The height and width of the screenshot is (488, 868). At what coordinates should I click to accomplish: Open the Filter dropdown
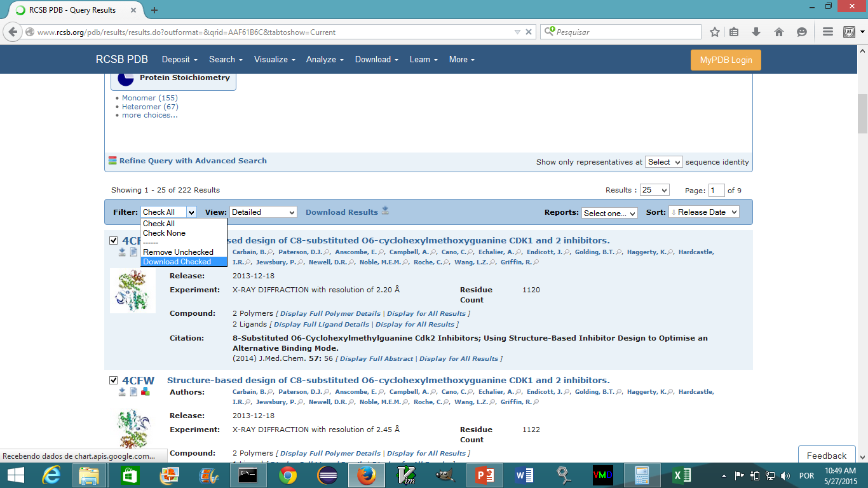[x=168, y=212]
